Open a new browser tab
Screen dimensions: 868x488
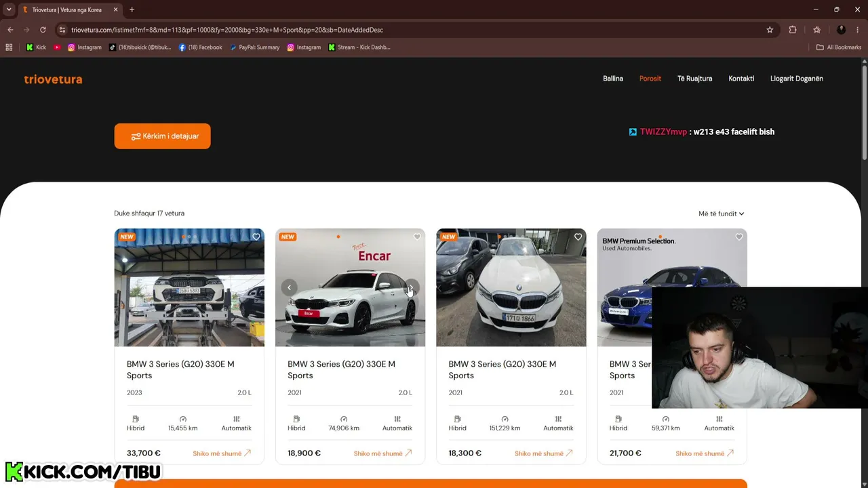click(x=132, y=9)
